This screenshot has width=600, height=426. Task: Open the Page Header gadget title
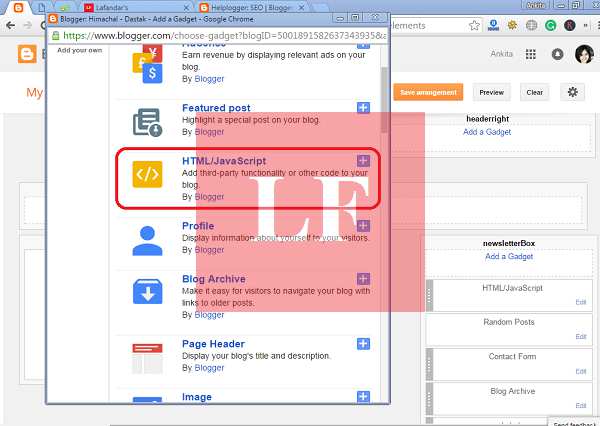point(213,344)
